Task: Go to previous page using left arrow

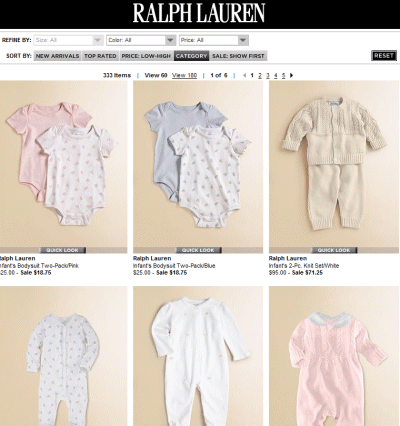Action: (x=245, y=75)
